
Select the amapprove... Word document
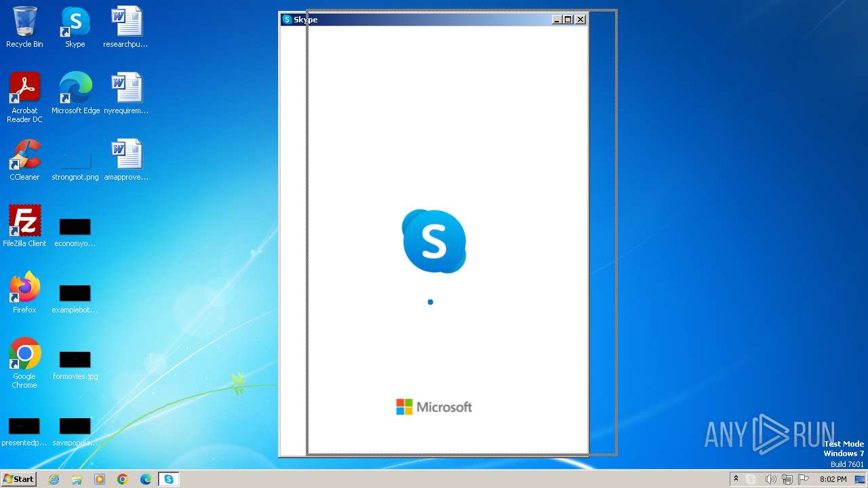click(126, 160)
